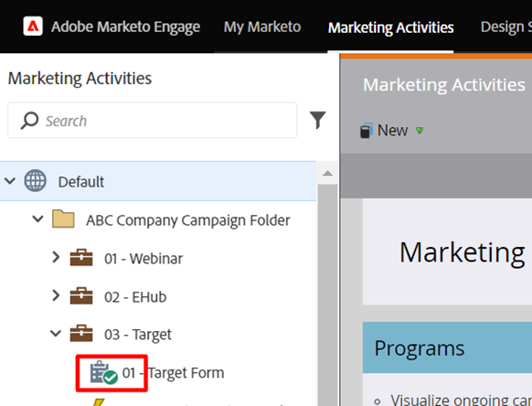Open the New dropdown arrow
Screen dimensions: 532x406
click(420, 131)
